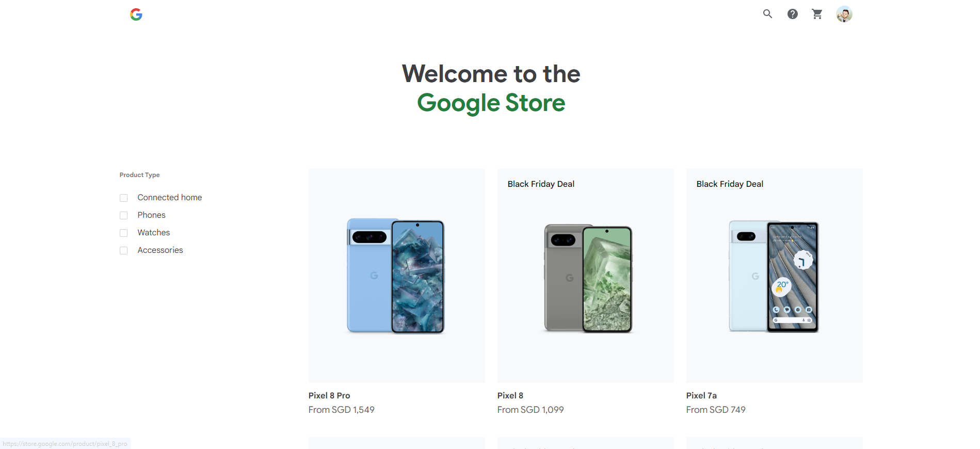Check the Accessories filter checkbox

coord(123,250)
